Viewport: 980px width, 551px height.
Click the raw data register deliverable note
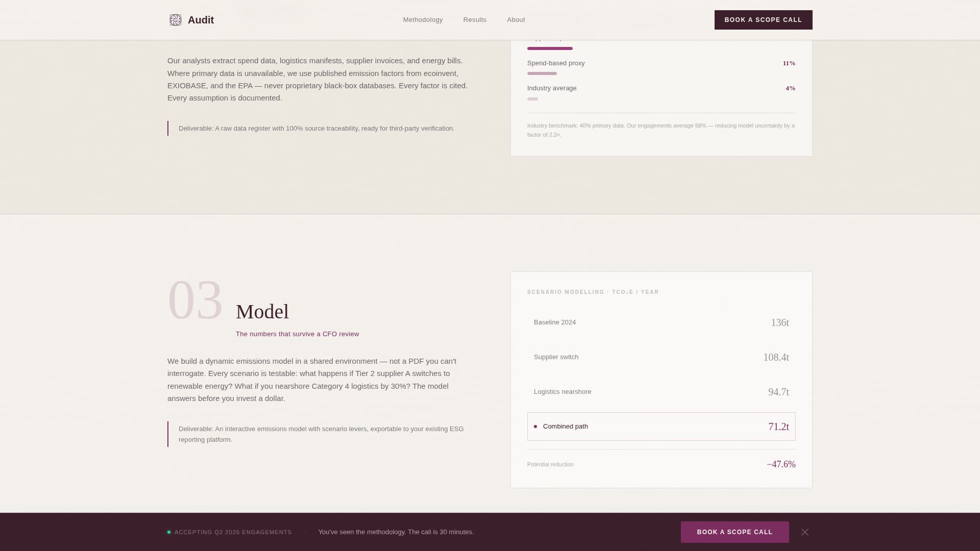(x=316, y=129)
